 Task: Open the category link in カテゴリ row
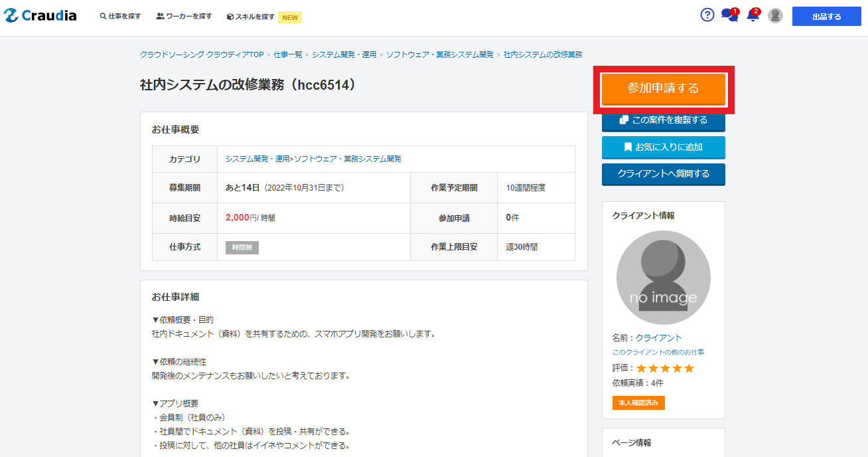pos(313,159)
